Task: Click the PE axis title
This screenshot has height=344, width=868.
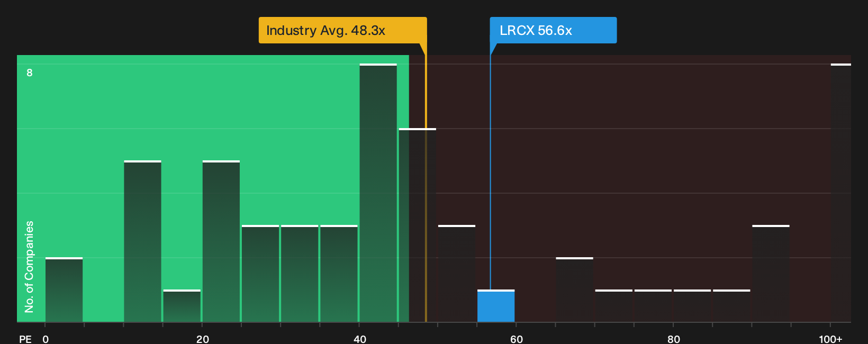Action: [x=25, y=339]
